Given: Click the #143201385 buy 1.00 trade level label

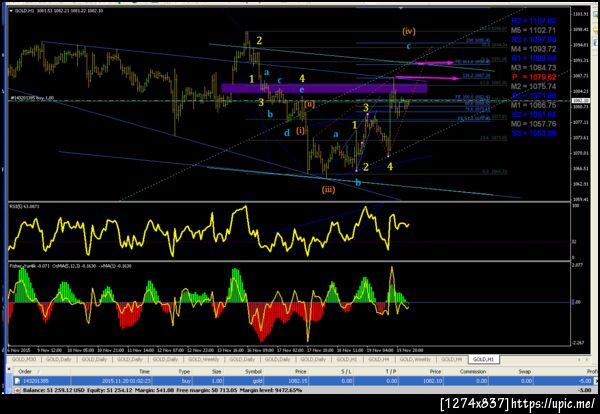Looking at the screenshot, I should coord(33,98).
